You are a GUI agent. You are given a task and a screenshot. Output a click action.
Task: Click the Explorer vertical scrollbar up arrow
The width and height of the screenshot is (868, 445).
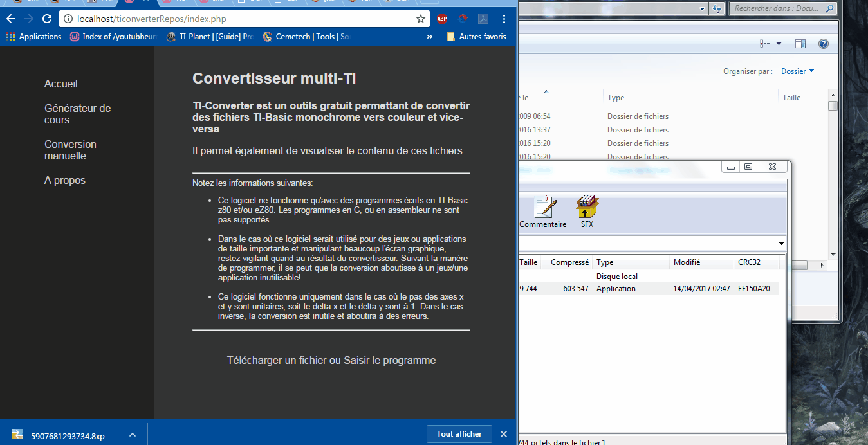click(833, 96)
